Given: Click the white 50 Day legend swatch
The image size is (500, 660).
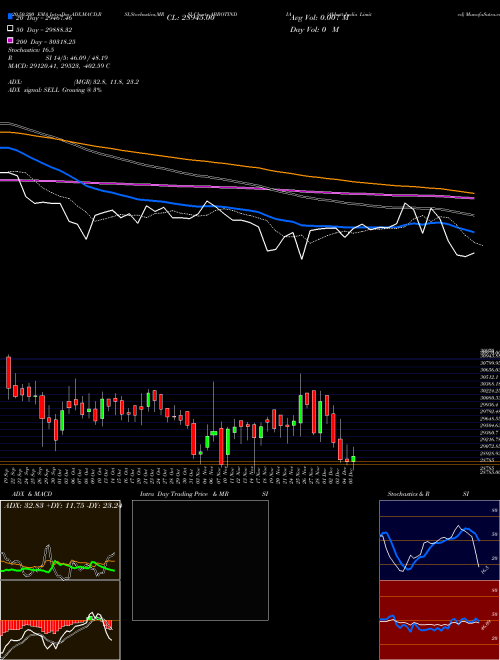Looking at the screenshot, I should (x=10, y=29).
